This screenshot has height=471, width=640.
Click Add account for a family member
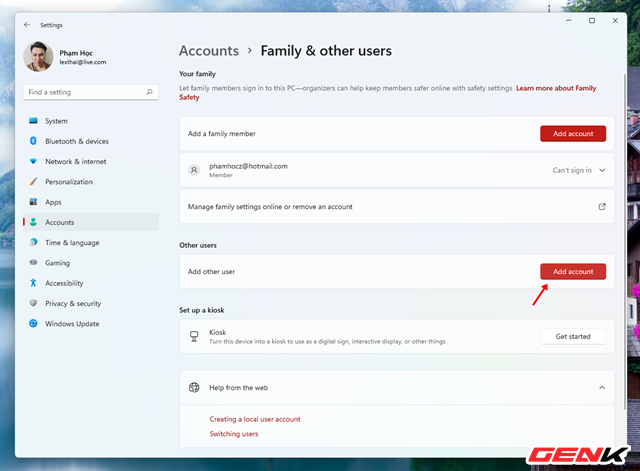(573, 134)
